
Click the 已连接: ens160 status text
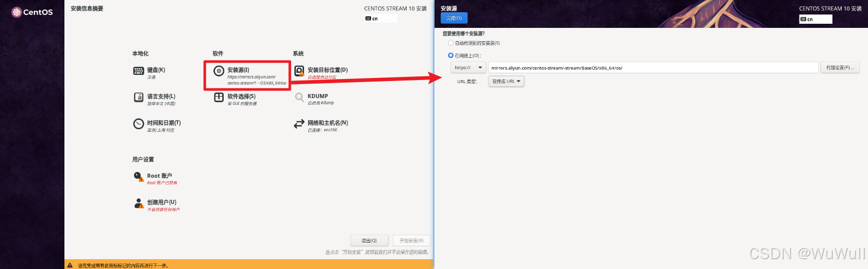(x=323, y=130)
